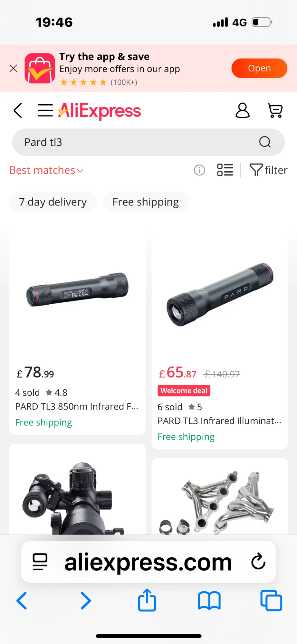Open the account profile icon
Viewport: 297px width, 644px height.
[x=242, y=110]
